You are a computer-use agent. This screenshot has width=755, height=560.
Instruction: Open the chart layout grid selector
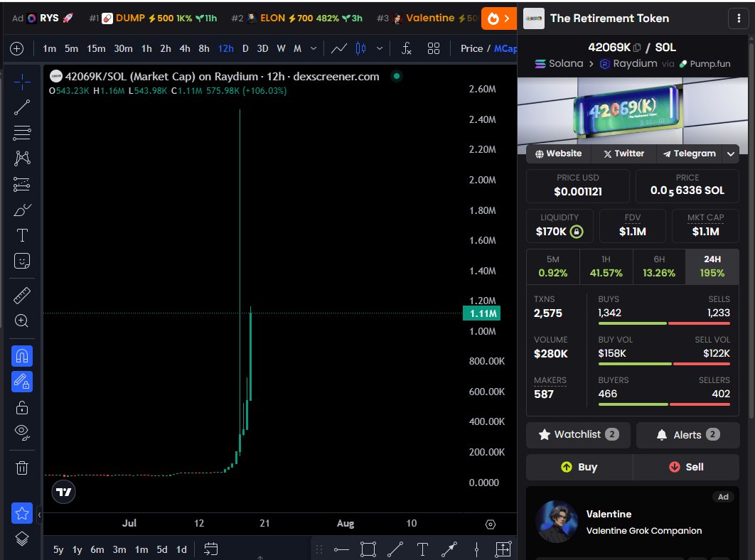coord(434,48)
